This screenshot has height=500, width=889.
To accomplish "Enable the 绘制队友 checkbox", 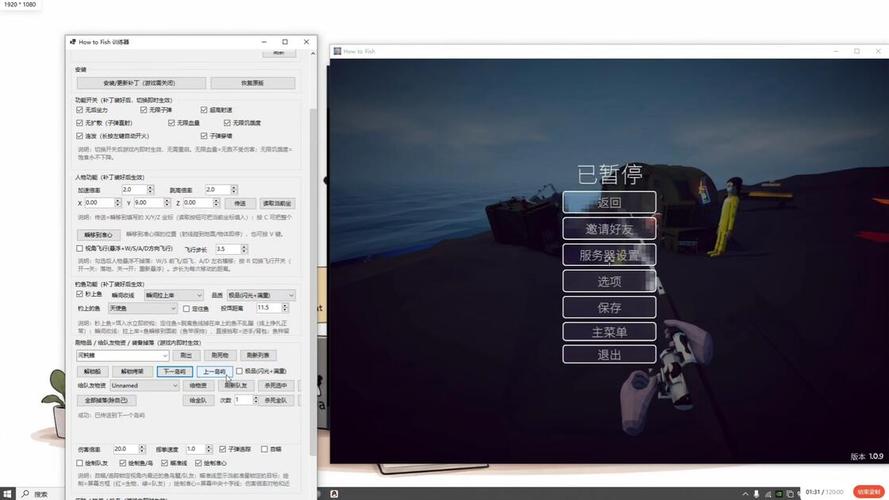I will point(79,463).
